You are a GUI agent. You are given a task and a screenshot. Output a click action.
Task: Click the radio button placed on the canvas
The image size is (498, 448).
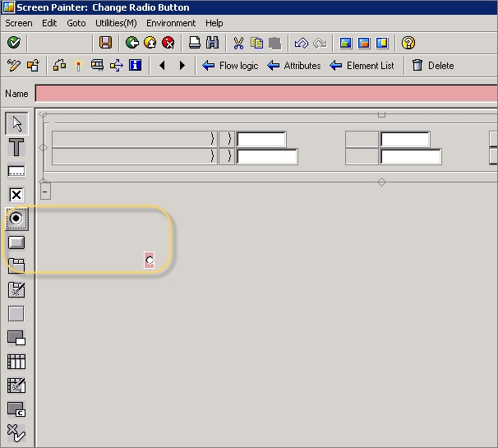click(150, 261)
